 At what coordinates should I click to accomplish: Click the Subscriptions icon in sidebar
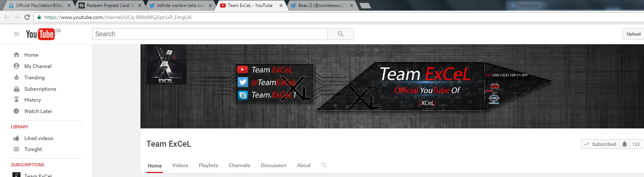(16, 89)
